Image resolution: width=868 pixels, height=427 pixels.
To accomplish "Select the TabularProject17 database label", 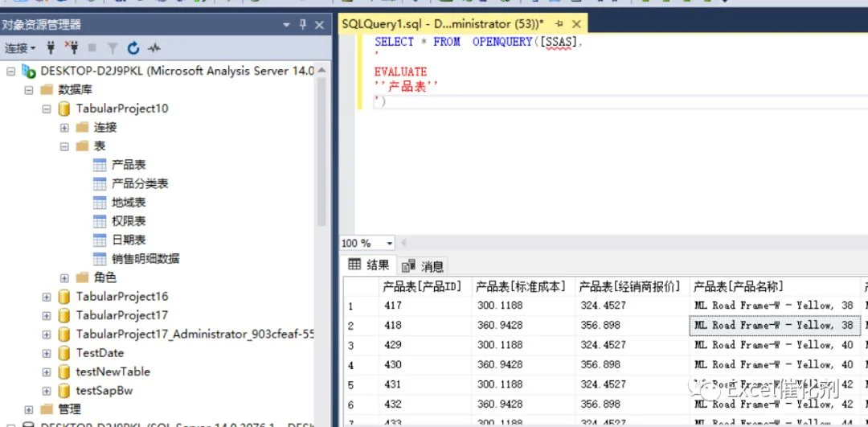I will (x=122, y=316).
